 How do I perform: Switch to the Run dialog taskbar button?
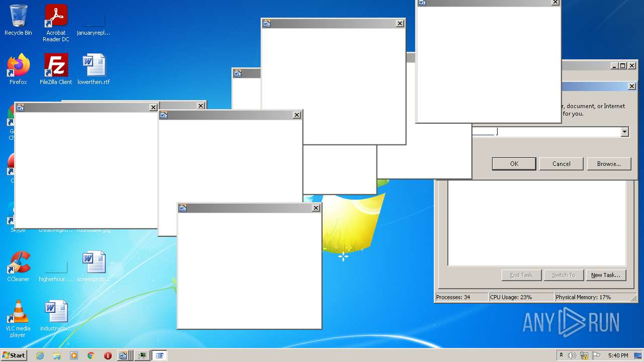[x=159, y=355]
